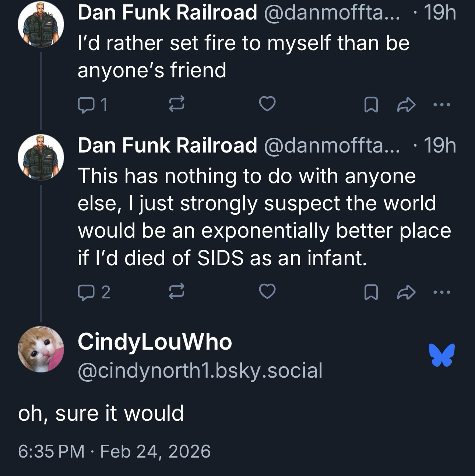Share the first Dan Funk Railroad post

click(x=407, y=106)
